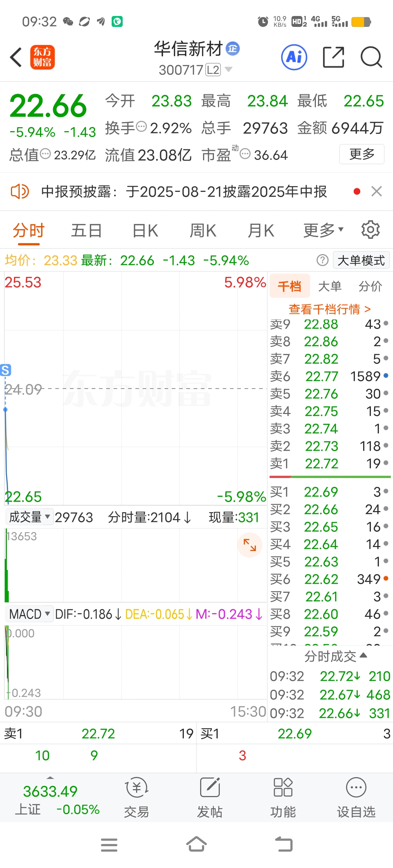Viewport: 393px width, 868px height.
Task: Tap the Android back navigation button
Action: tap(284, 844)
